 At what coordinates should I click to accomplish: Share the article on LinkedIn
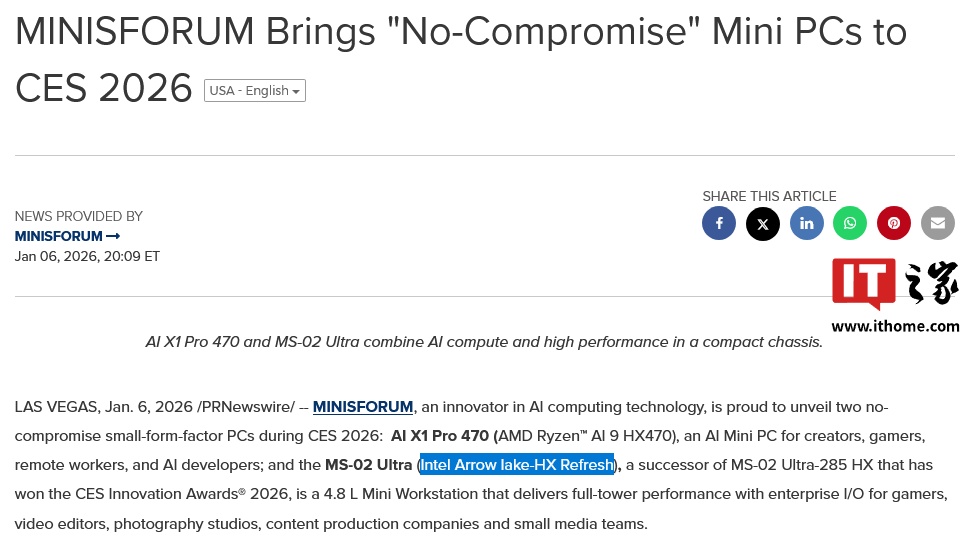(x=807, y=223)
